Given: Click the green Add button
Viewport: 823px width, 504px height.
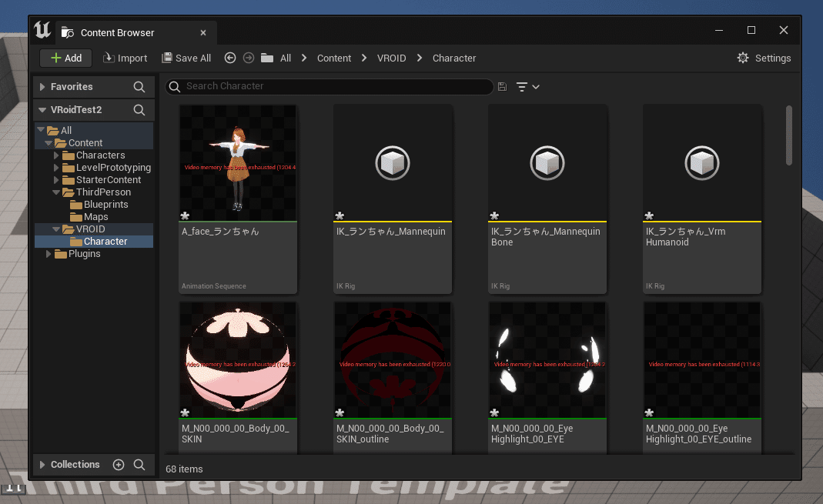Looking at the screenshot, I should tap(65, 57).
